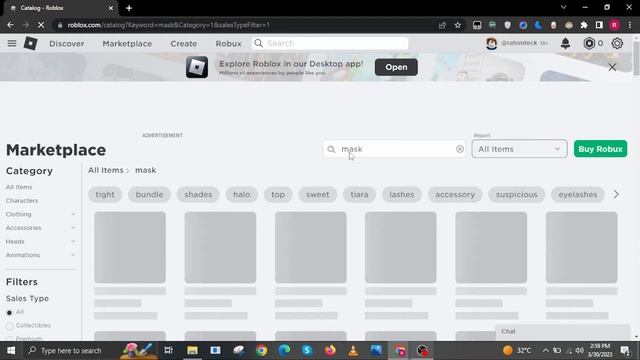Toggle browser side panel icon

tap(599, 25)
